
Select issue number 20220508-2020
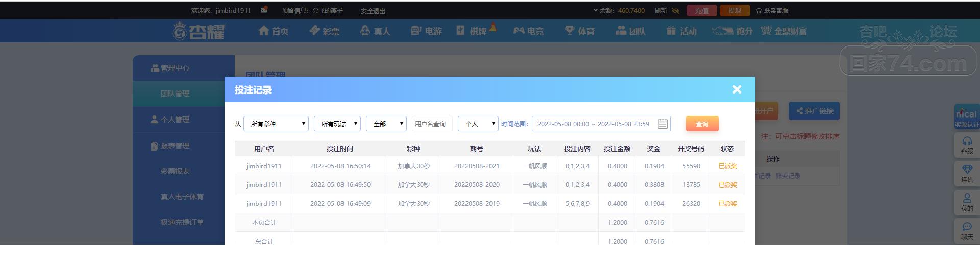(x=477, y=185)
